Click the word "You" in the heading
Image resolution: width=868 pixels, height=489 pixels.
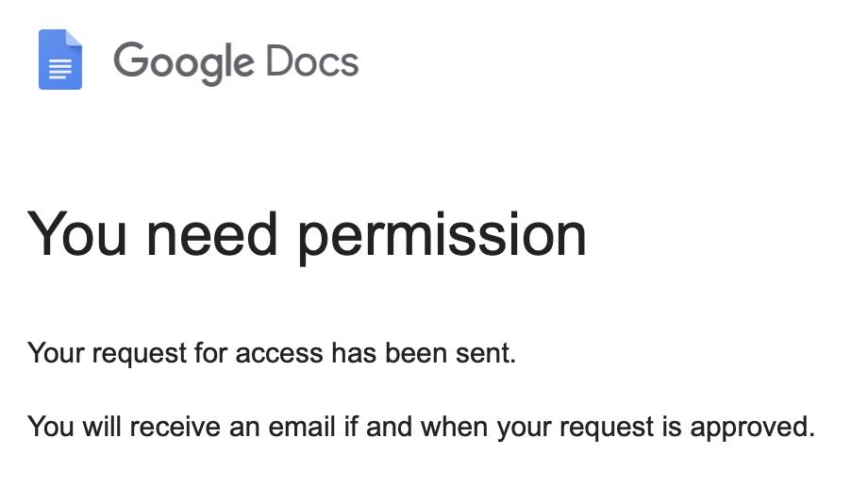77,234
